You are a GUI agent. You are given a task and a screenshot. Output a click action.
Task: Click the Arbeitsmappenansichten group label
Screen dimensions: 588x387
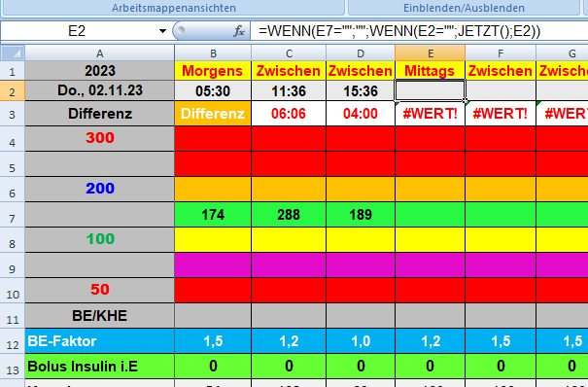coord(174,8)
